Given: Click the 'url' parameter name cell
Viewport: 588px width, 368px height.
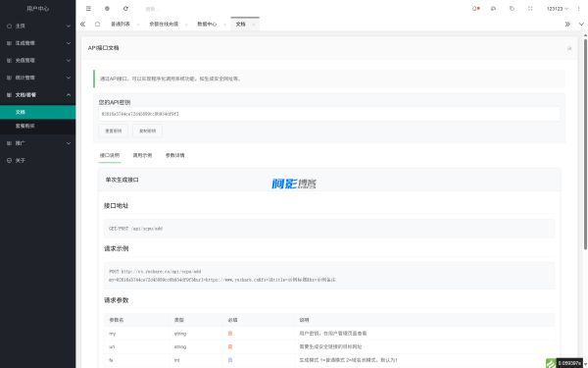Looking at the screenshot, I should click(136, 347).
